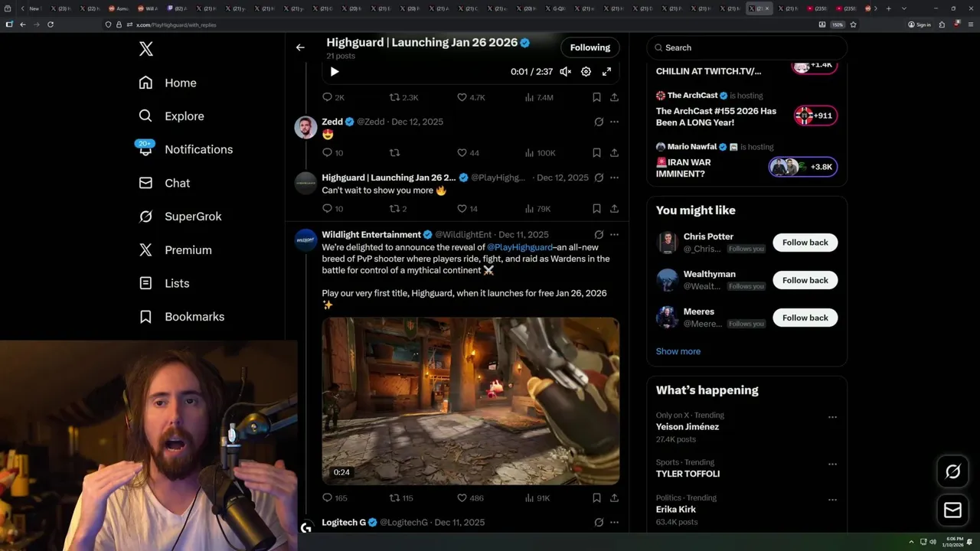Go to Home in sidebar
Viewport: 980px width, 551px height.
(168, 83)
